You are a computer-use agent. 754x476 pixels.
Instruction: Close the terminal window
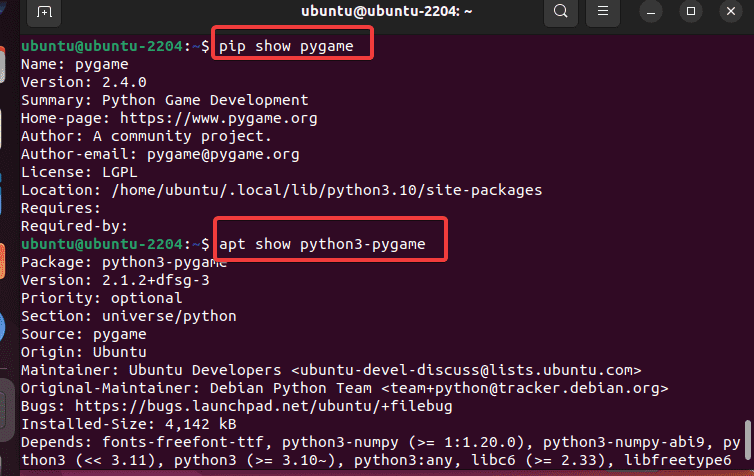coord(731,11)
